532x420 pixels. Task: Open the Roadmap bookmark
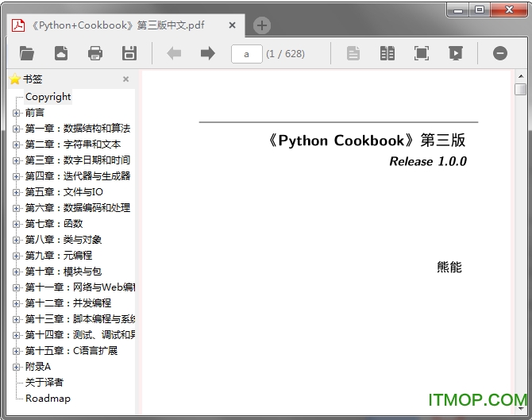point(48,399)
